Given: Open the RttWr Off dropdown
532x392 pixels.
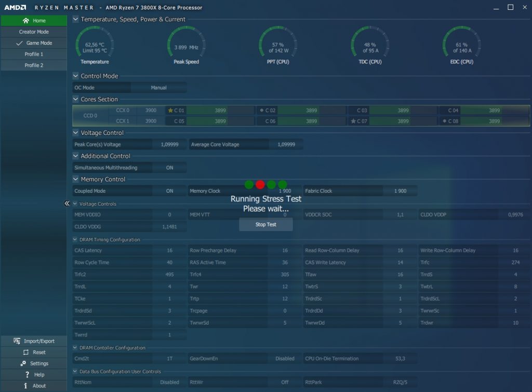Looking at the screenshot, I should [285, 382].
